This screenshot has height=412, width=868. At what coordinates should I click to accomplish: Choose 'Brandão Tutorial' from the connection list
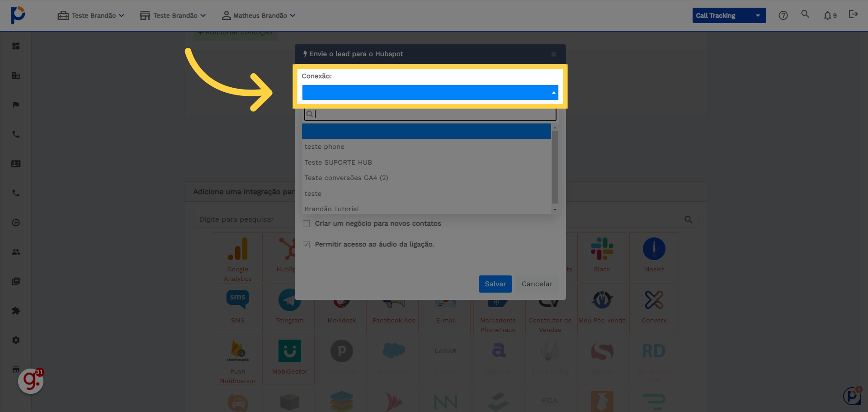(x=426, y=208)
